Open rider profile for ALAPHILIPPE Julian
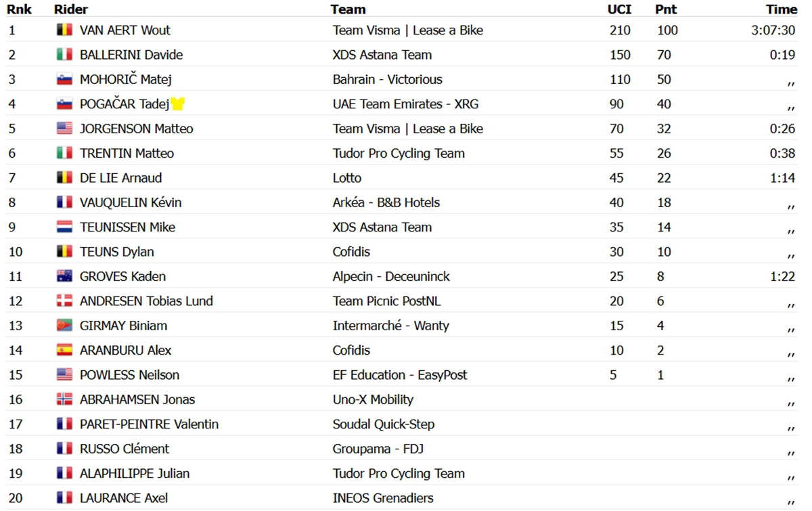 pos(135,473)
